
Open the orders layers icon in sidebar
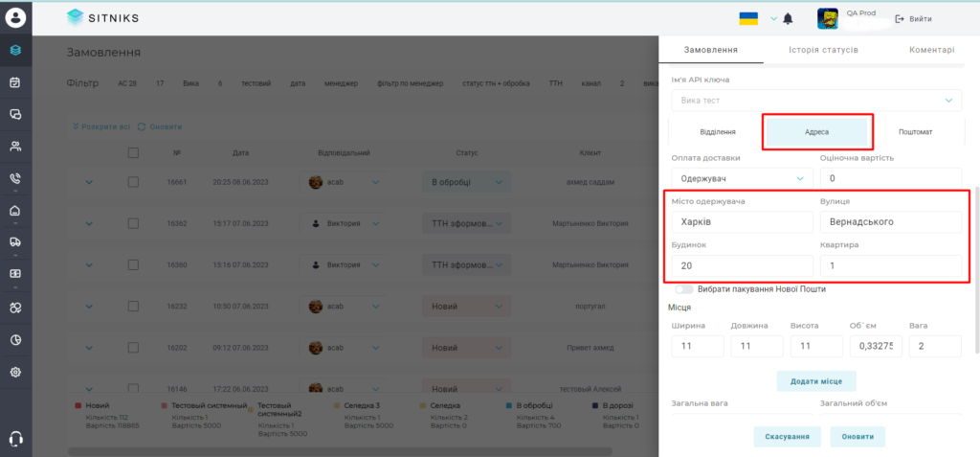point(15,50)
